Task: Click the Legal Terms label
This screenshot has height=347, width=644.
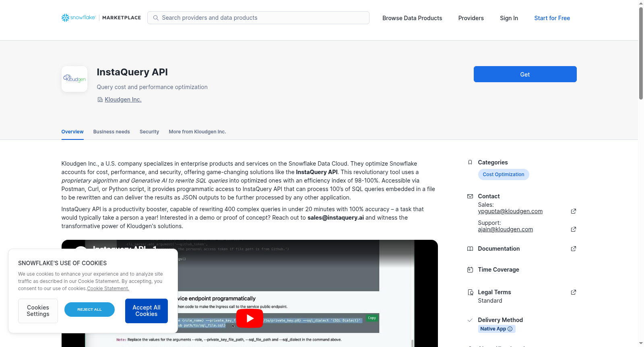Action: tap(495, 292)
